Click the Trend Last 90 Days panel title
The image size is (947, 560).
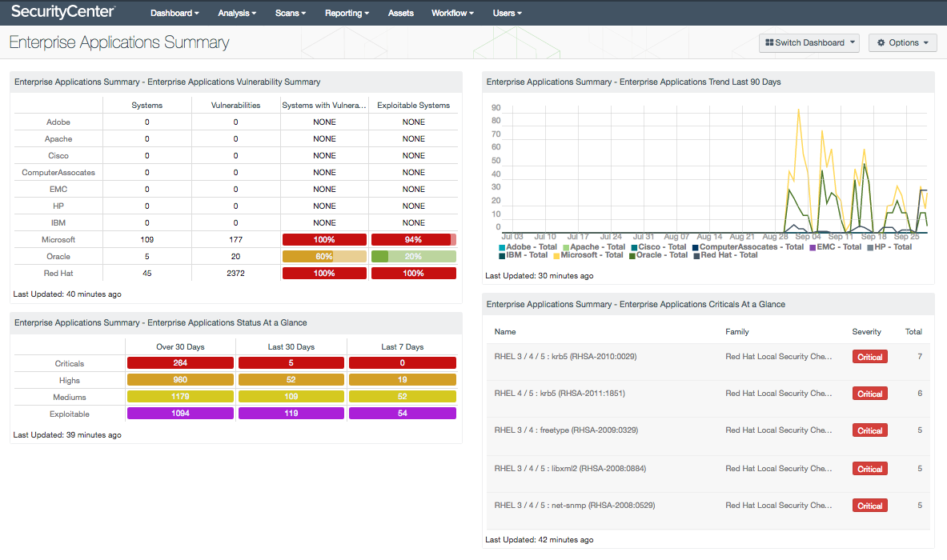tap(633, 82)
